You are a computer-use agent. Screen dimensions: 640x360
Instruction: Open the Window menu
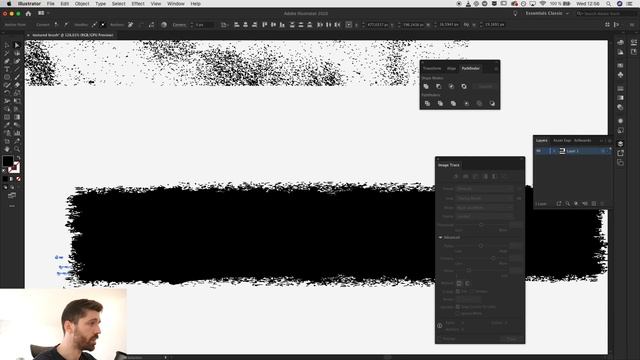(x=176, y=4)
